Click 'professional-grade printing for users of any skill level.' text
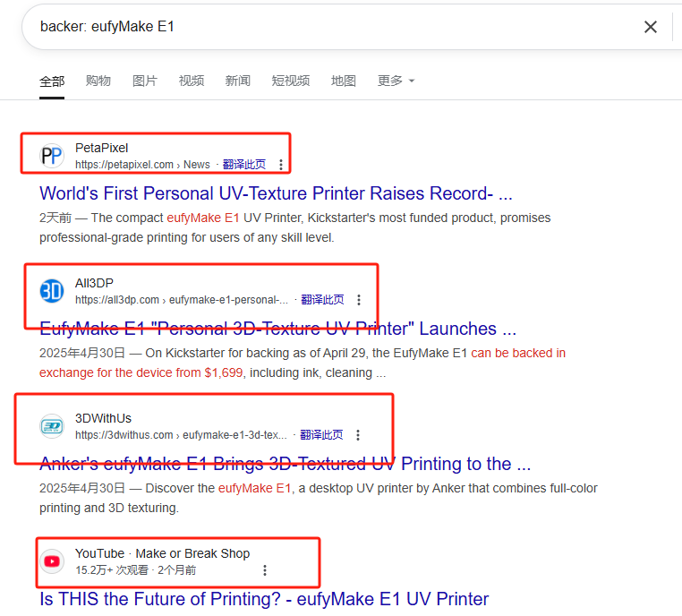This screenshot has height=616, width=682. click(186, 238)
